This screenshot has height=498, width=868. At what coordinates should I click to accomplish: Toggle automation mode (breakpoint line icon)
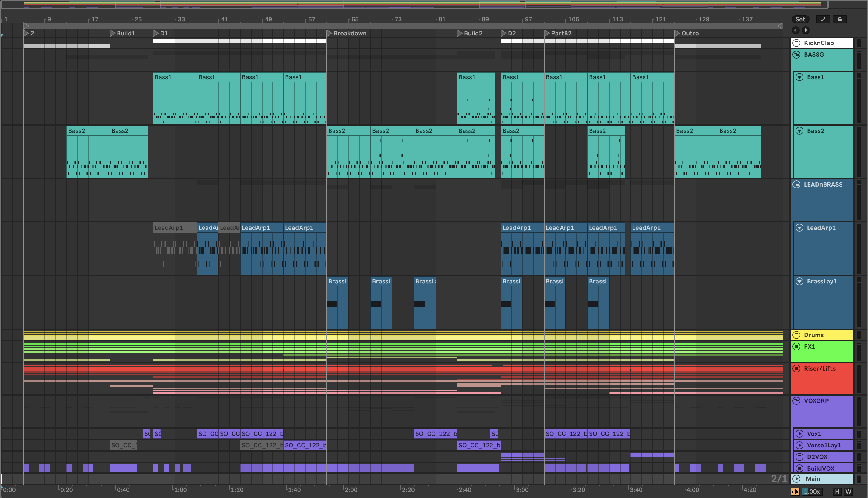coord(823,20)
